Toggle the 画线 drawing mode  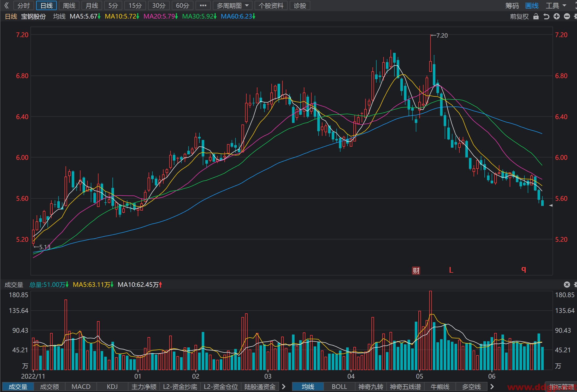coord(532,5)
